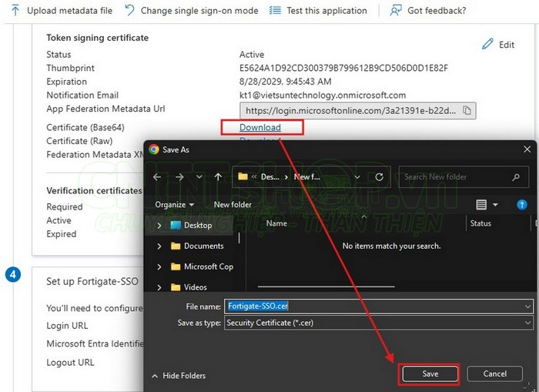Open the Save As help button

522,205
